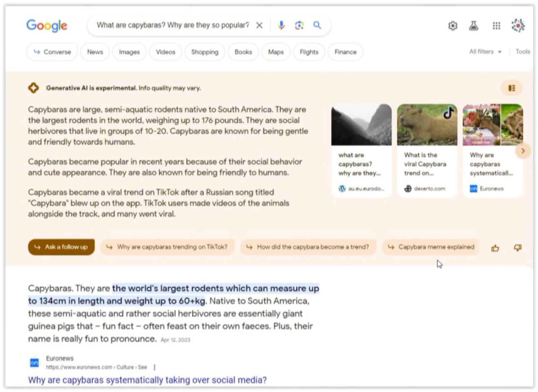Click the Apr 12, 2023 date text
Image resolution: width=538 pixels, height=392 pixels.
pyautogui.click(x=175, y=340)
